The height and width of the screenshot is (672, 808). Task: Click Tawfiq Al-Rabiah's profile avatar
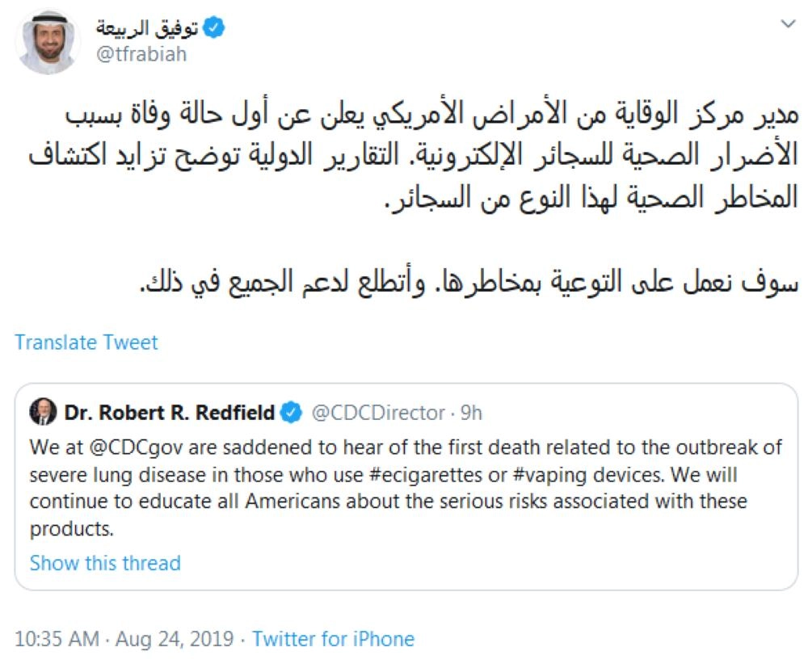click(x=48, y=42)
